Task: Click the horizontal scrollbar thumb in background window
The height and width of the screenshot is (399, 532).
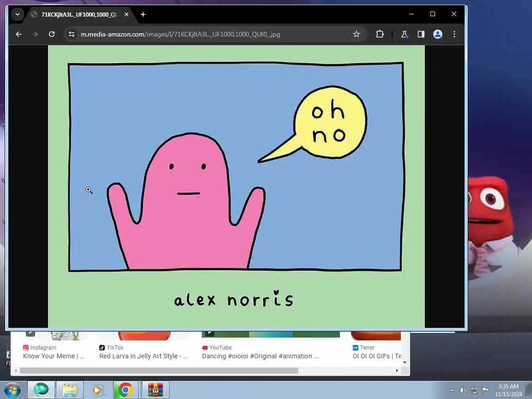Action: tap(159, 370)
